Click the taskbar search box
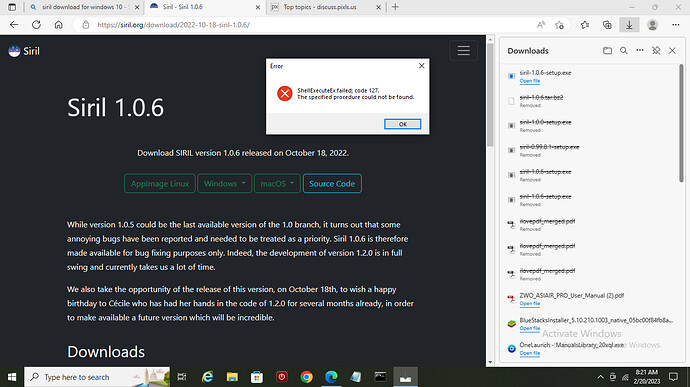Image resolution: width=690 pixels, height=387 pixels. pyautogui.click(x=97, y=377)
